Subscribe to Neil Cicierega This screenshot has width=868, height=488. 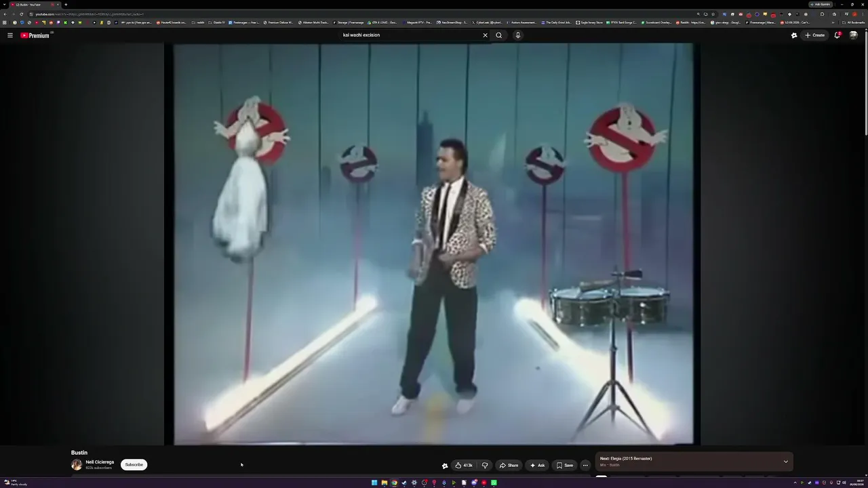pos(134,465)
